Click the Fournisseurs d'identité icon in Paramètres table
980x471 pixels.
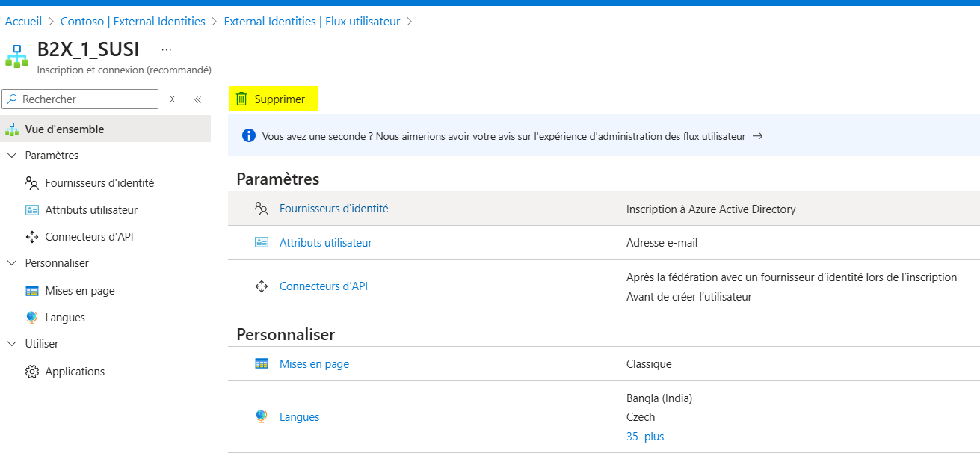tap(262, 209)
